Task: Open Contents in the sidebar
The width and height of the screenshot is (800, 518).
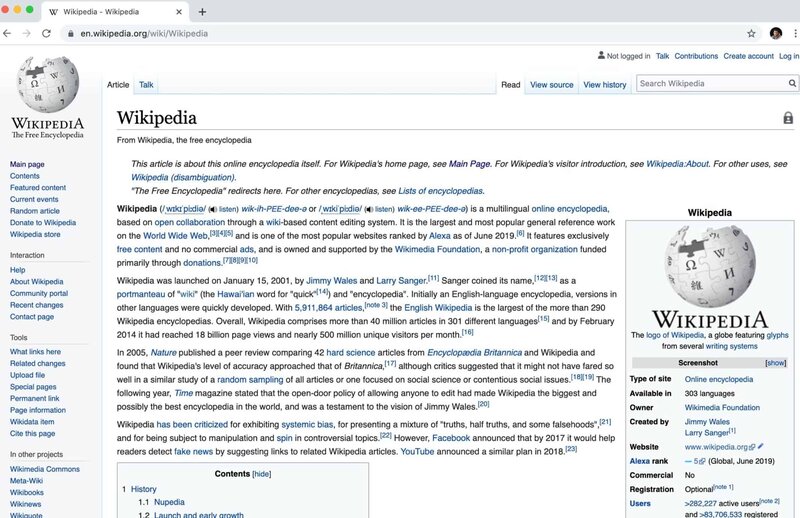Action: pyautogui.click(x=24, y=176)
